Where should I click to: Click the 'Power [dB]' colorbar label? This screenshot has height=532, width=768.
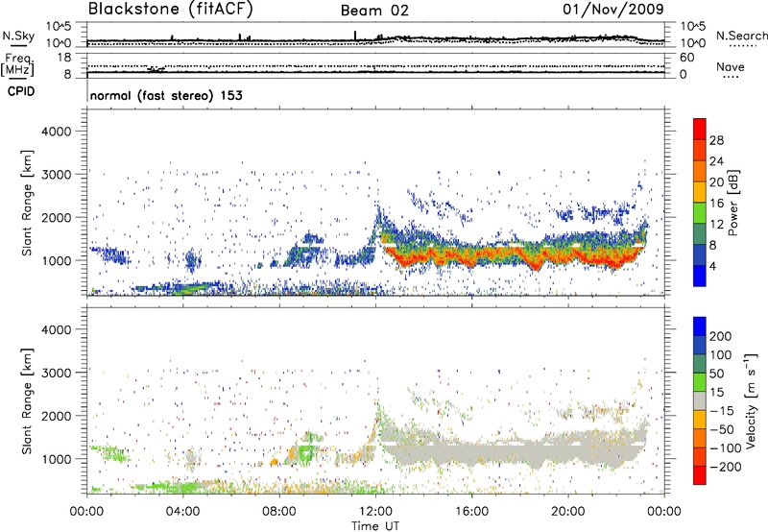732,203
